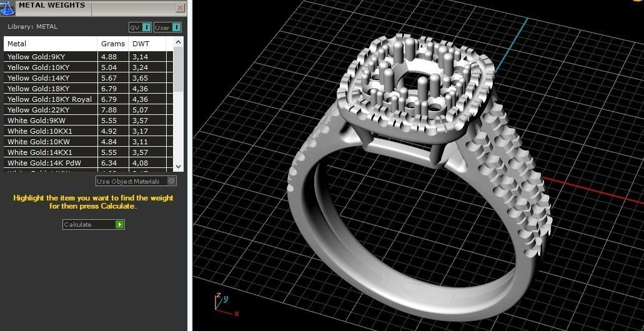Select the White Gold:14K PdW row
Image resolution: width=644 pixels, height=331 pixels.
tap(89, 163)
